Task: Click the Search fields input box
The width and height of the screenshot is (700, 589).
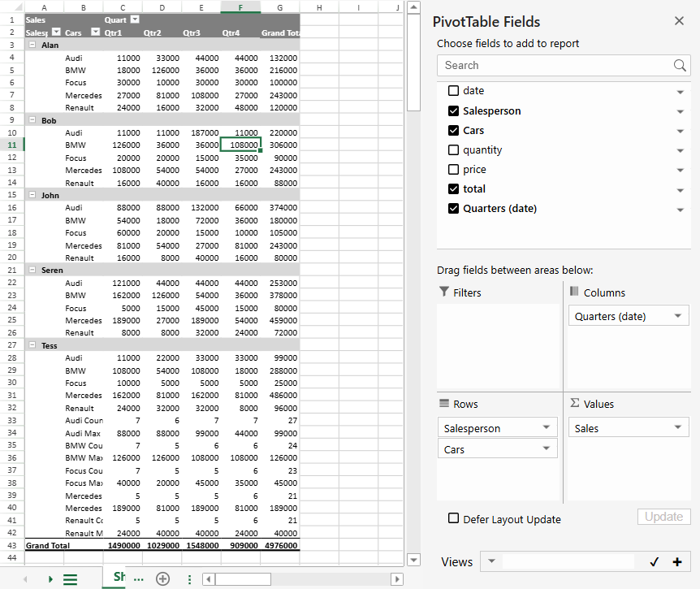Action: (564, 65)
